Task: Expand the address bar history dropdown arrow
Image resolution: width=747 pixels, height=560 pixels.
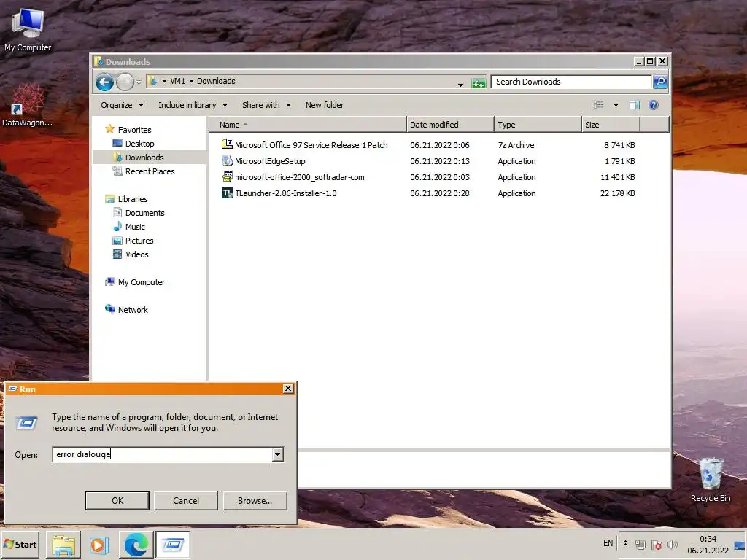Action: point(460,85)
